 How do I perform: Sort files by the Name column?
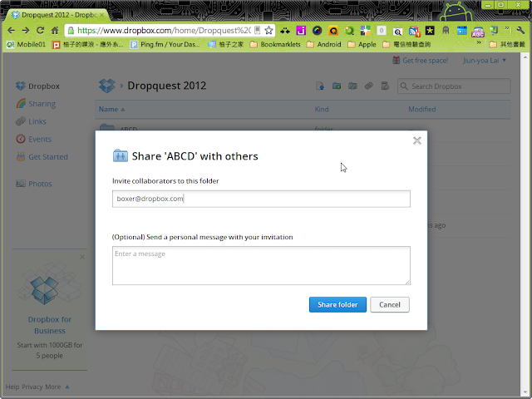pos(111,109)
